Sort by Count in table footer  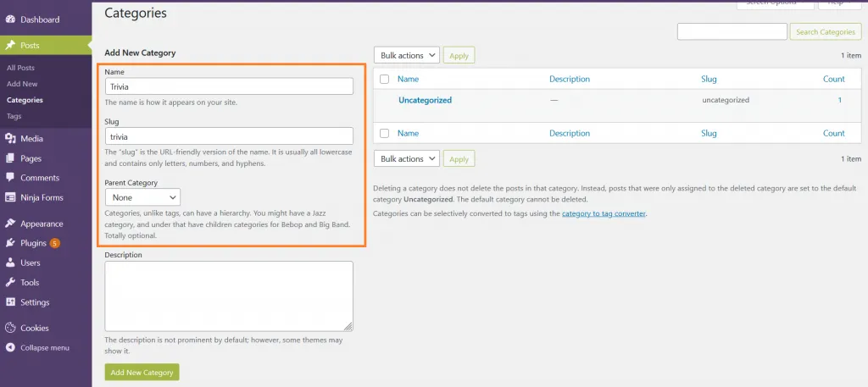click(834, 133)
